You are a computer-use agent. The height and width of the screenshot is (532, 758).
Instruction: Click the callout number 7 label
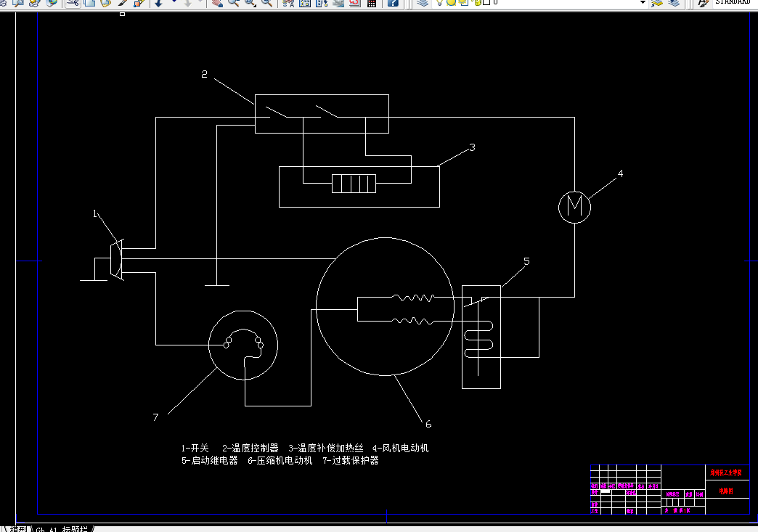pos(155,417)
